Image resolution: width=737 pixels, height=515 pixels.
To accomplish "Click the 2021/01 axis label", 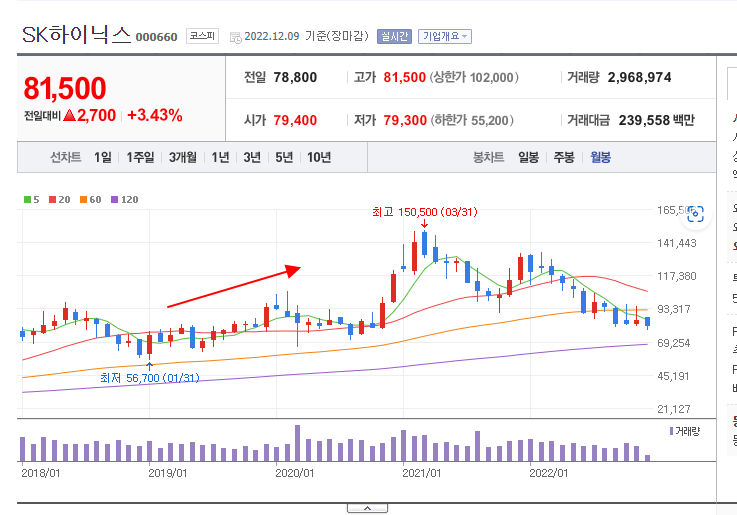I will point(422,473).
